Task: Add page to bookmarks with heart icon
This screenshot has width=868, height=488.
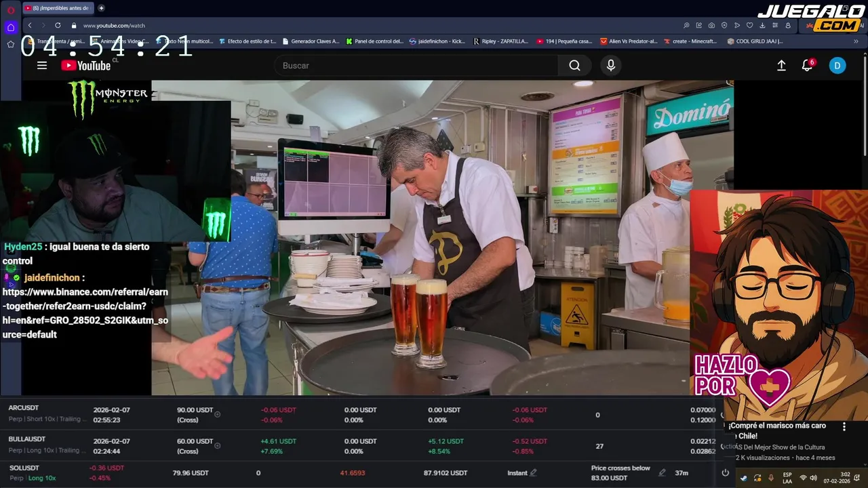Action: point(749,25)
